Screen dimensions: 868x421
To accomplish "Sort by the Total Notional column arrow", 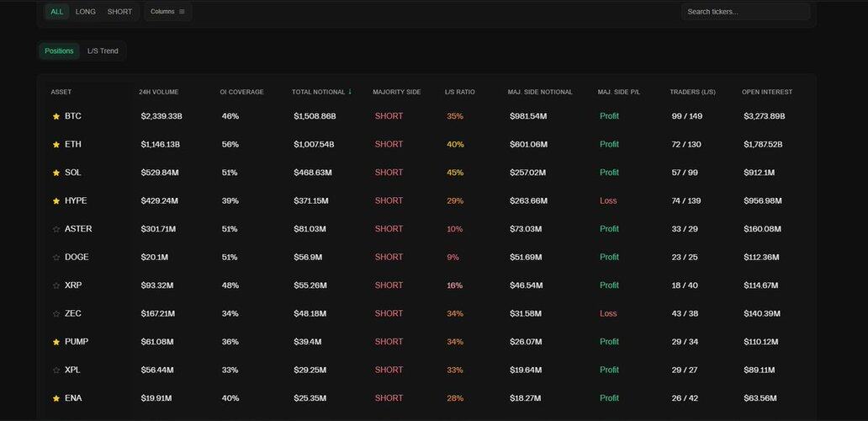I will 350,92.
